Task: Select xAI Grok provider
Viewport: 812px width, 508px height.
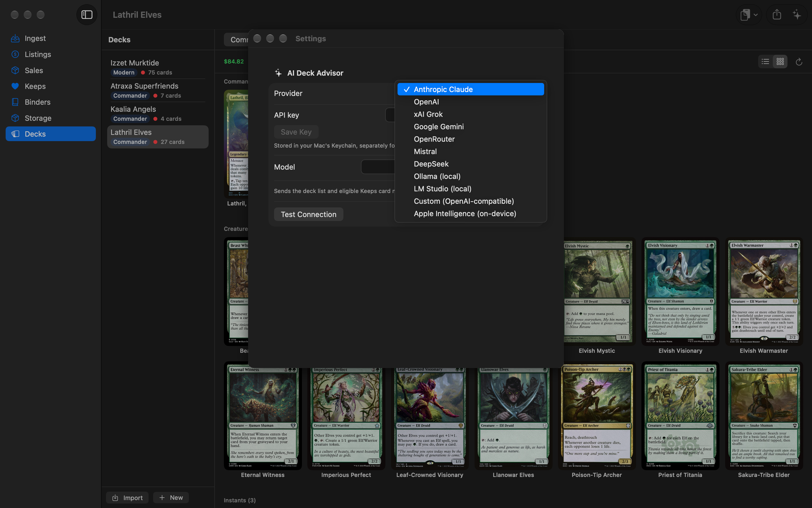Action: click(470, 114)
